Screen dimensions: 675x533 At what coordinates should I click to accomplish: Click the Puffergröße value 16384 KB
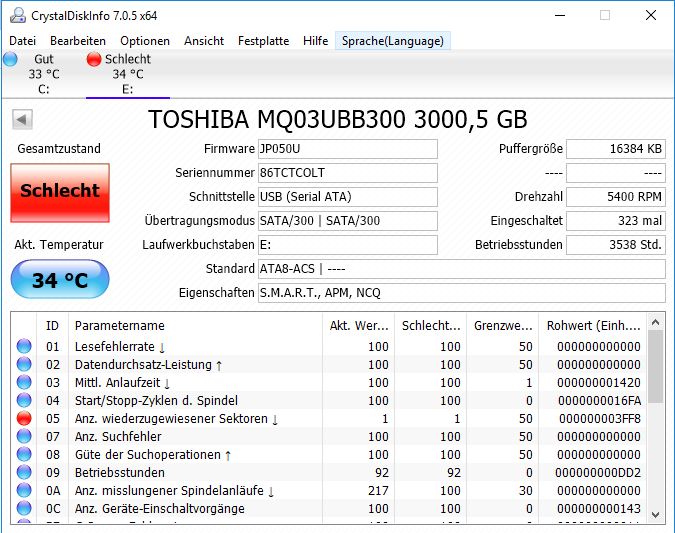616,149
